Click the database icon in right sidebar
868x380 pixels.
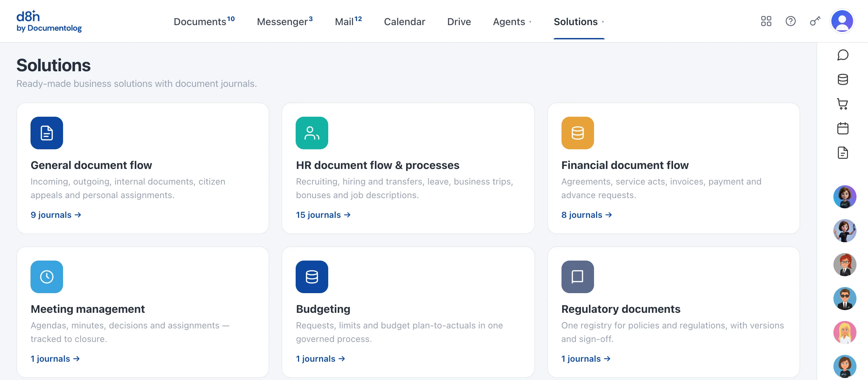click(x=843, y=79)
